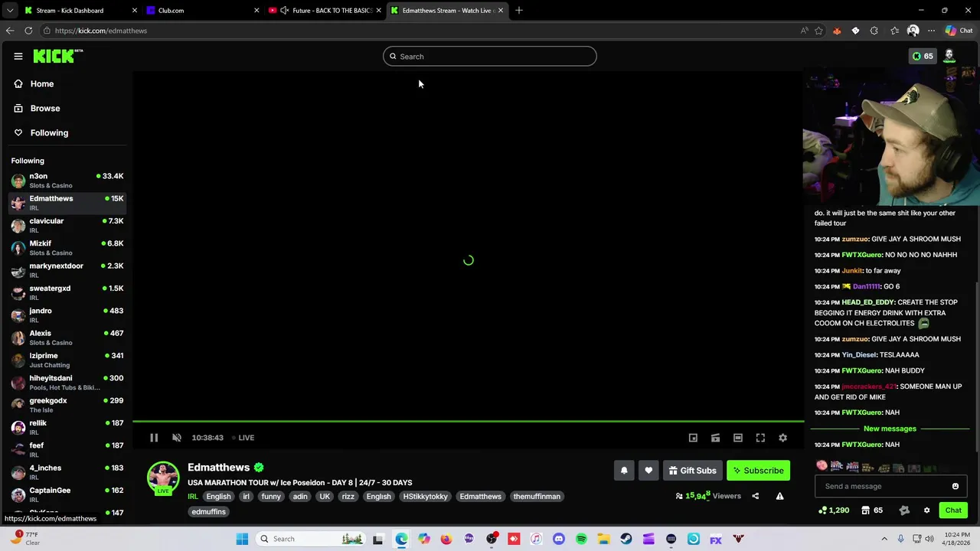
Task: Click the address bar URL
Action: pos(101,31)
